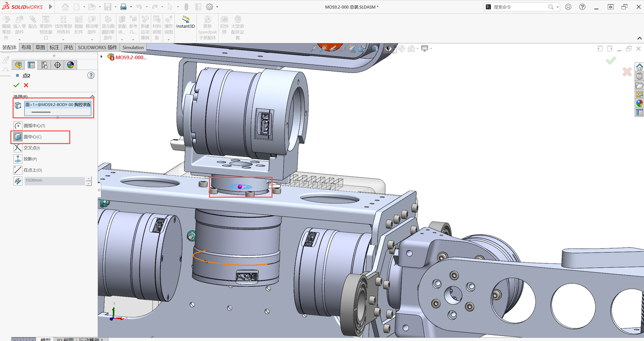
Task: Open the DimXpertManager crosshair tab icon
Action: click(57, 65)
